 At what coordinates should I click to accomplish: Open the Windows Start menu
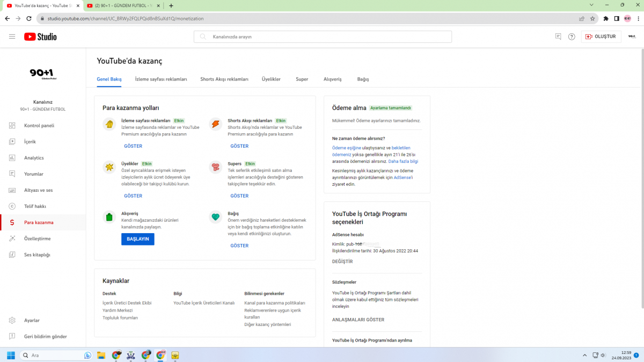(10, 355)
